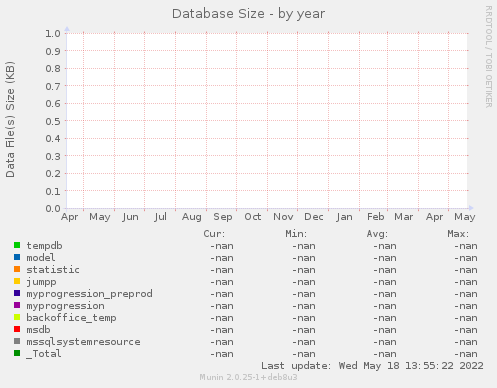Select the statistic legend label
Viewport: 497px width, 388px height.
(x=53, y=270)
